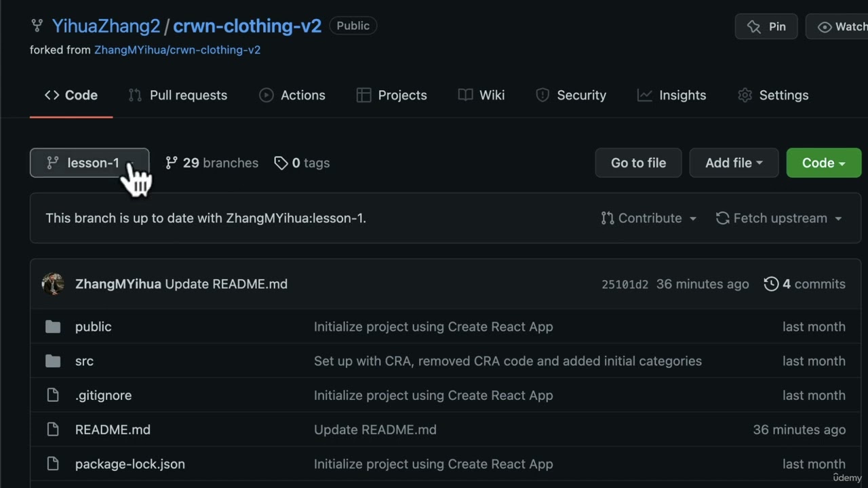The width and height of the screenshot is (868, 488).
Task: Click the Actions play-circle icon
Action: [266, 96]
